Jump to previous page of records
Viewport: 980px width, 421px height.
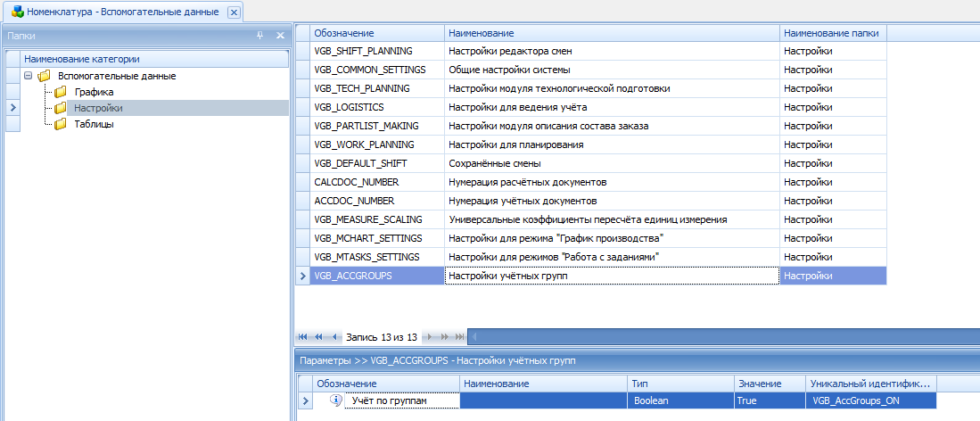318,337
